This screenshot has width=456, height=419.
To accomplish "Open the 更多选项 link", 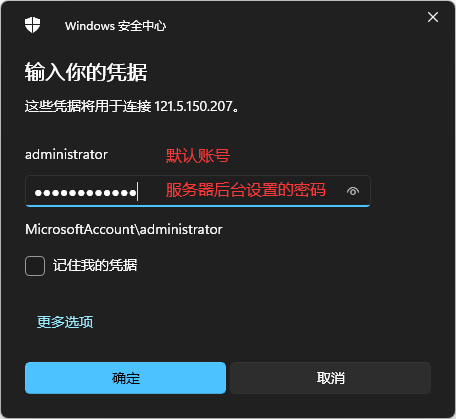I will 65,322.
